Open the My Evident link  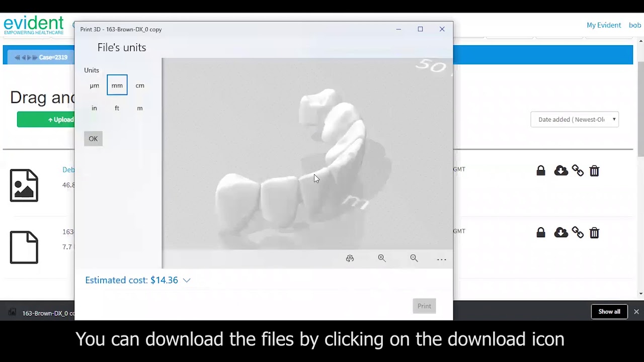[x=604, y=25]
